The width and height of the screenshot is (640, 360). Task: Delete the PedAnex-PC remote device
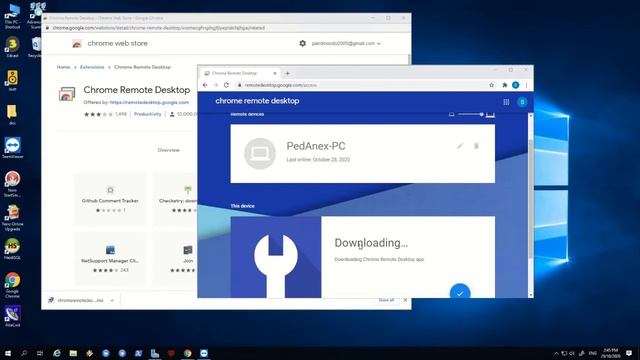coord(476,146)
